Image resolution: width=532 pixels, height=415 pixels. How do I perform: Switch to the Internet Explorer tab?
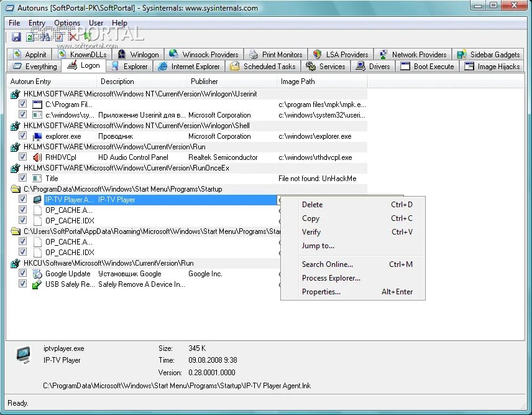click(x=189, y=66)
